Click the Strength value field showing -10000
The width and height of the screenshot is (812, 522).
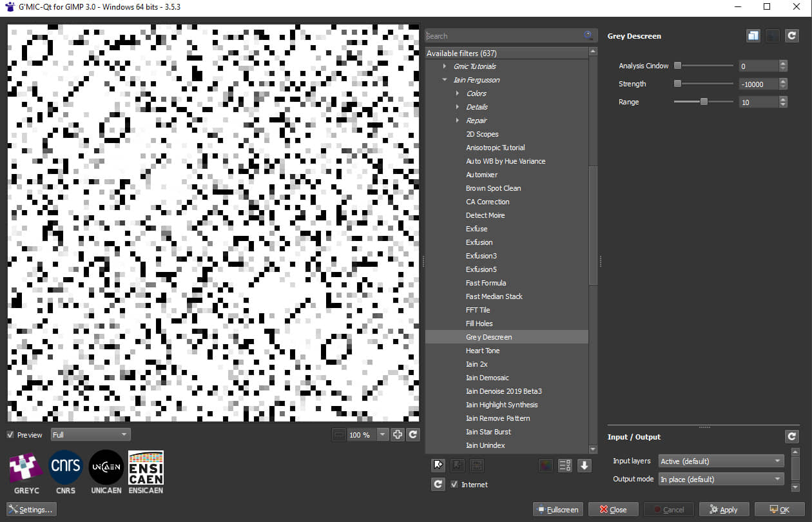click(759, 84)
